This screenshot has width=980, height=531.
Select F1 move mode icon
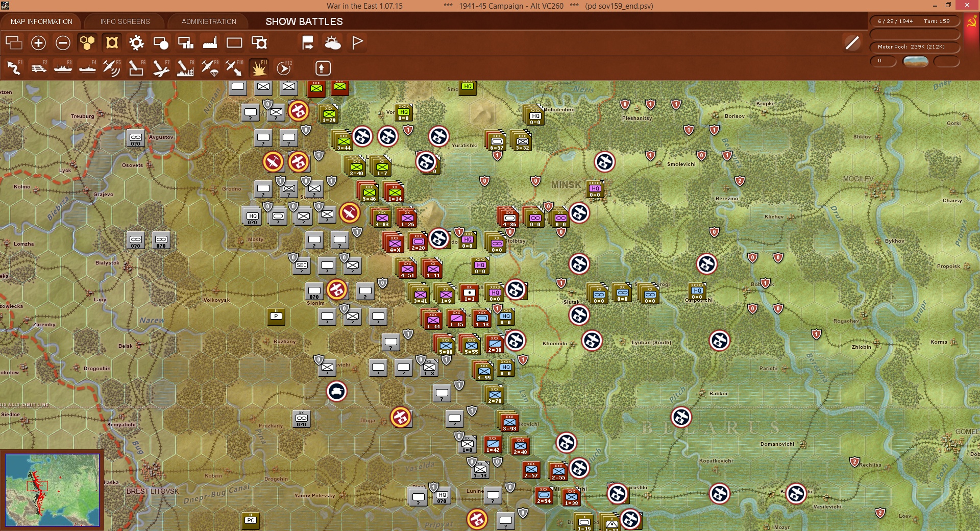14,68
